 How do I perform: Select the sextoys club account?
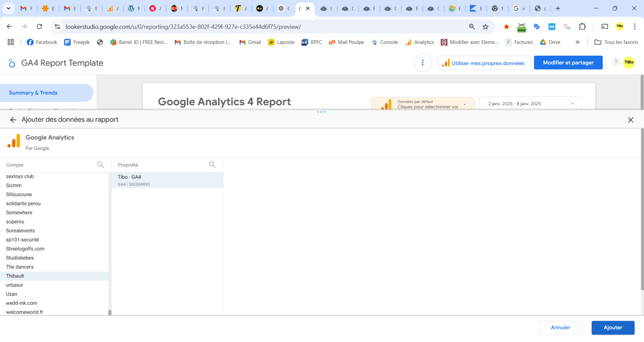point(54,176)
